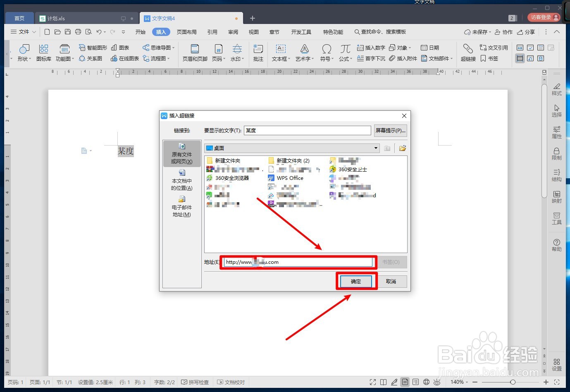Click the 屏幕提示(P)... button
570x392 pixels.
click(x=391, y=131)
